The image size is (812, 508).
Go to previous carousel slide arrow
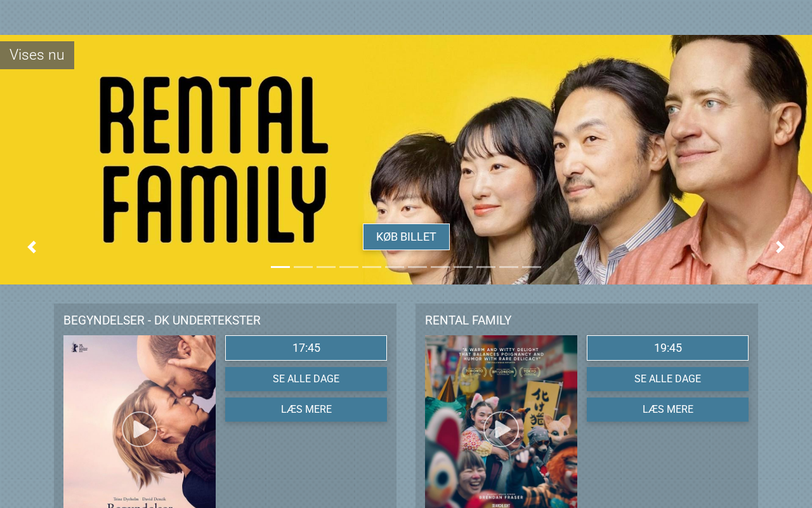pos(32,247)
